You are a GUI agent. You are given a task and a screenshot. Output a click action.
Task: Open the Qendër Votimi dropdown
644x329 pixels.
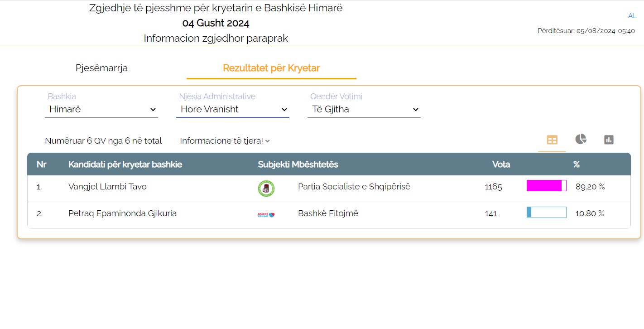tap(364, 109)
